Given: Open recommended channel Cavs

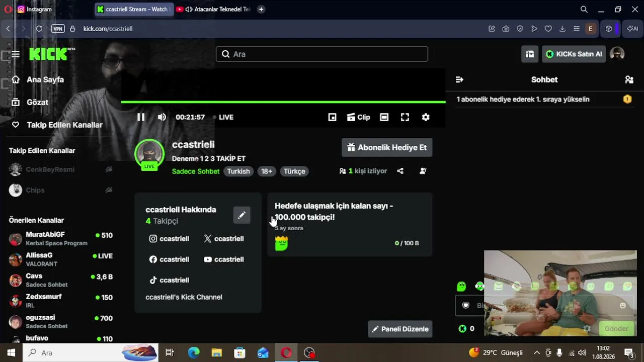Looking at the screenshot, I should [x=61, y=280].
